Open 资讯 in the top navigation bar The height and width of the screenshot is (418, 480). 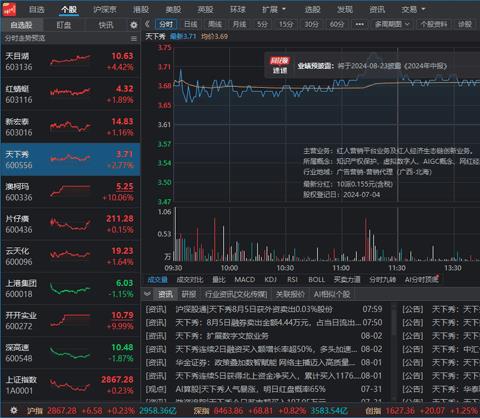tap(377, 9)
